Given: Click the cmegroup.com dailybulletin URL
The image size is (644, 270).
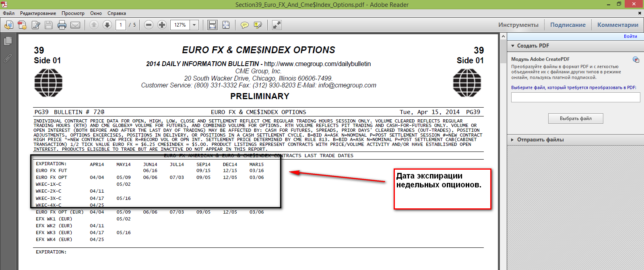Looking at the screenshot, I should point(318,64).
